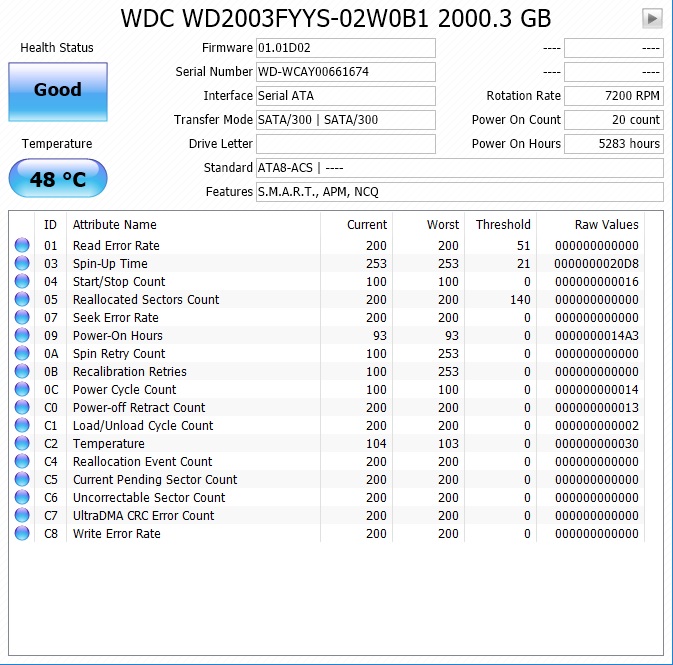
Task: Click the Rotation Rate 7200 RPM field
Action: (x=614, y=96)
